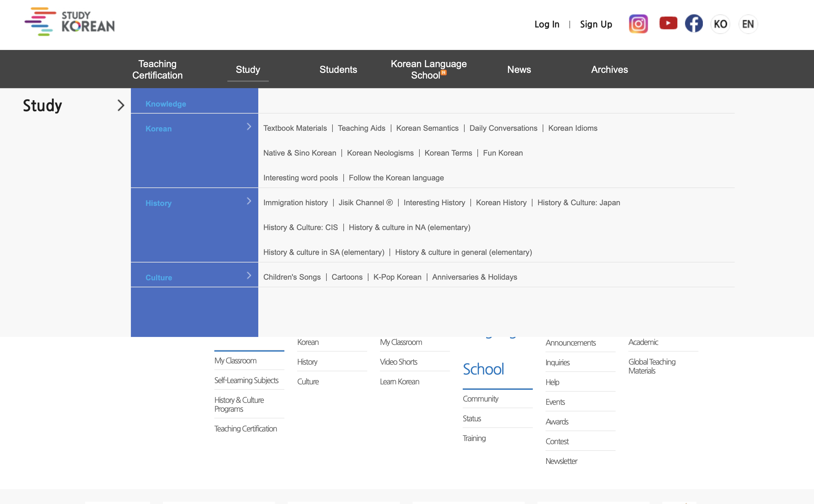Open the Teaching Certification menu
Viewport: 814px width, 504px height.
tap(157, 69)
